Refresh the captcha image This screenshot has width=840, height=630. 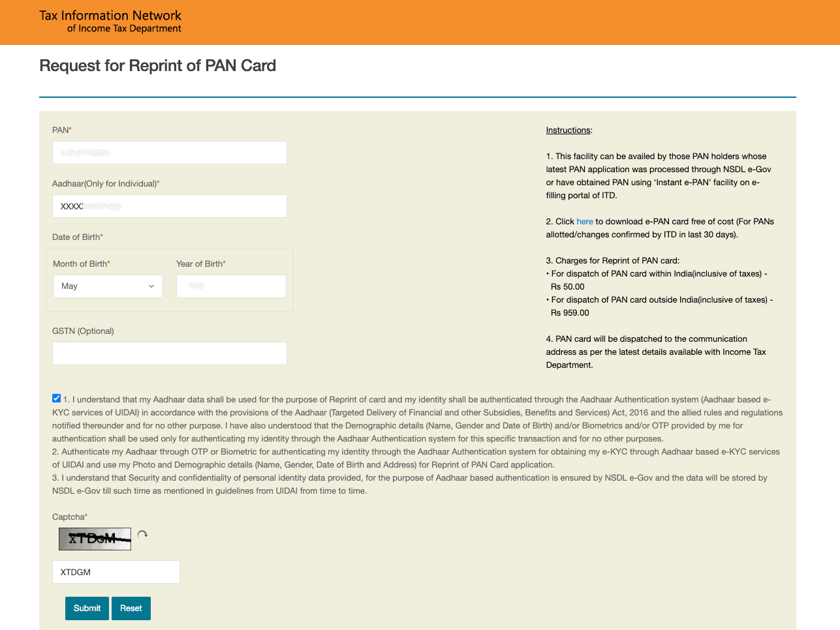[142, 535]
